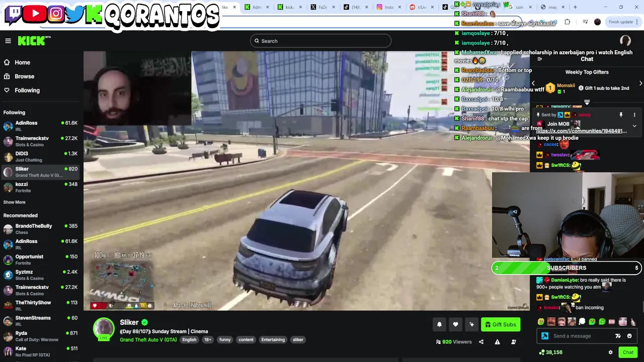Show next weekly top gifter
The width and height of the screenshot is (644, 362).
tap(640, 83)
